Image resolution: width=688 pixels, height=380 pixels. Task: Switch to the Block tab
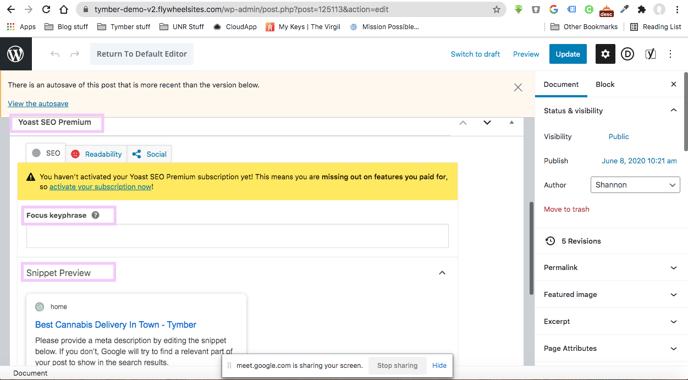(x=605, y=84)
